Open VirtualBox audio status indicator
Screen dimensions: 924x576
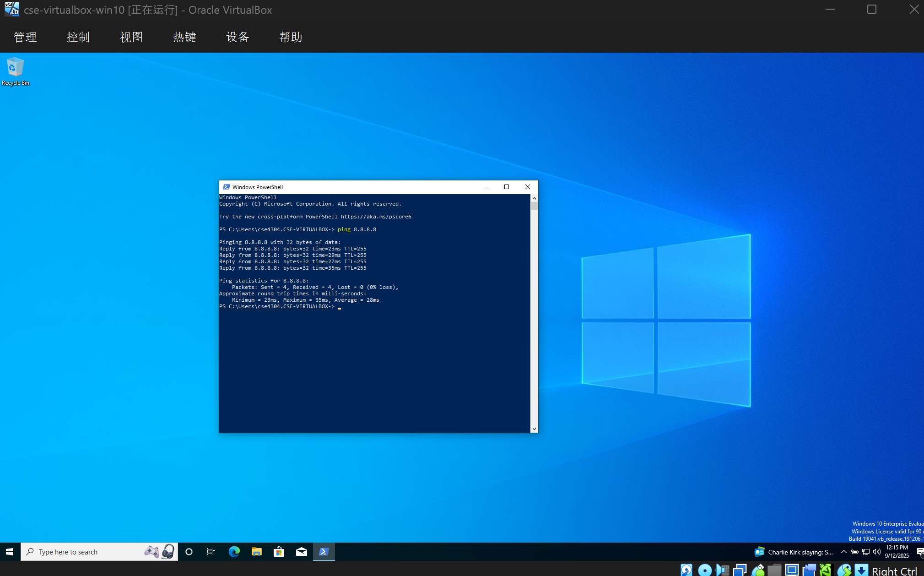pyautogui.click(x=722, y=570)
